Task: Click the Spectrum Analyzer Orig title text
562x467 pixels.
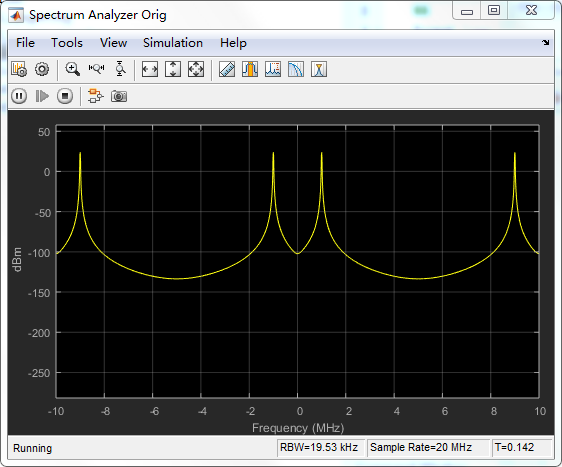Action: (98, 15)
